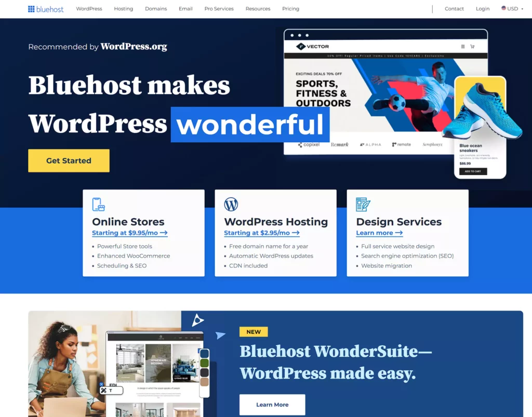Viewport: 532px width, 417px height.
Task: Click the NEW badge above WonderSuite
Action: pos(254,332)
